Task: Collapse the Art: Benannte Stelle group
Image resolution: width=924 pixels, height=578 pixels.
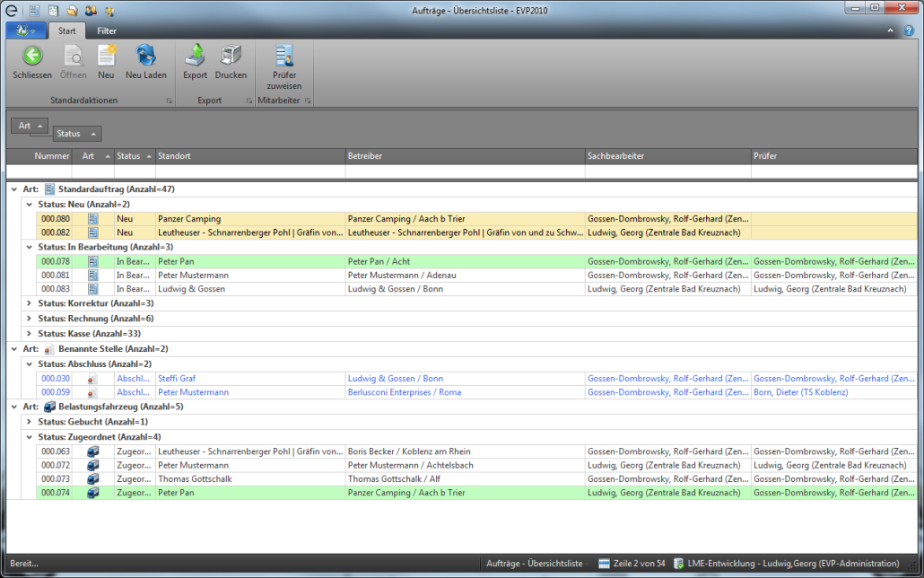Action: pos(14,349)
